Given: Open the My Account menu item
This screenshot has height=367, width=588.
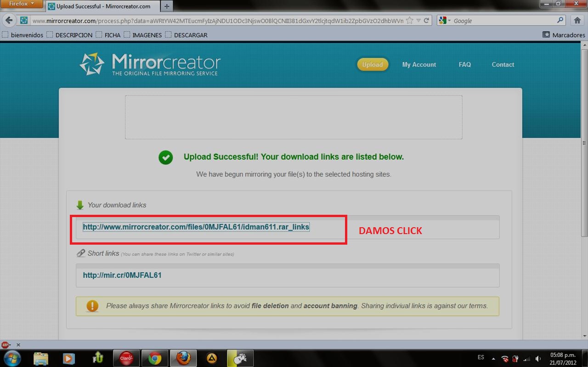Looking at the screenshot, I should (419, 64).
